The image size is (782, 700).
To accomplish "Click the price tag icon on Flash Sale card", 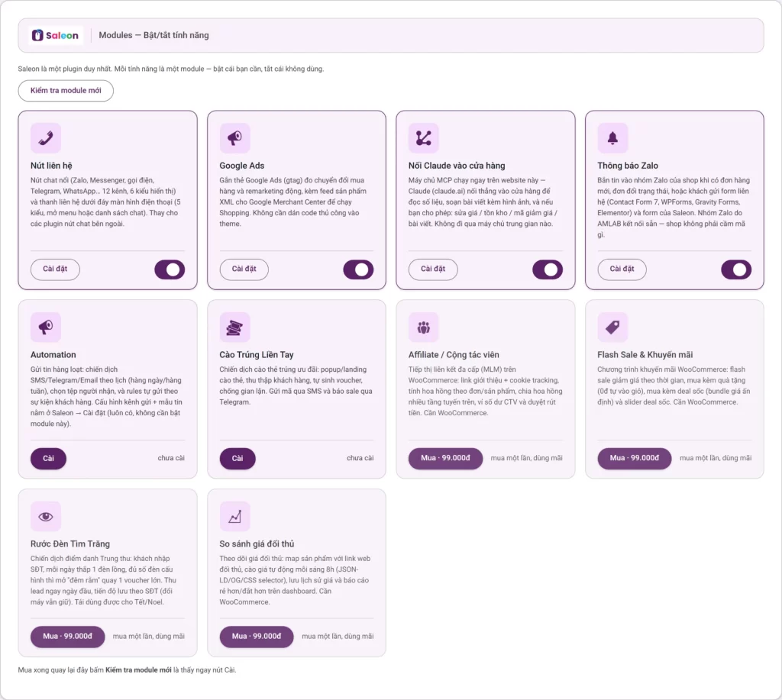I will point(613,327).
